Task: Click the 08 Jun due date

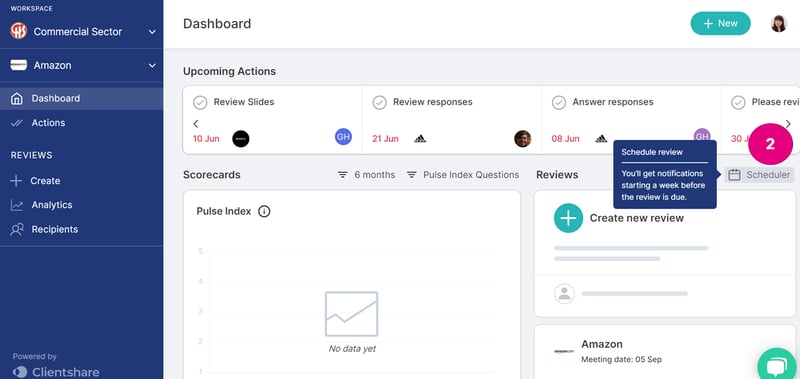Action: [x=565, y=139]
